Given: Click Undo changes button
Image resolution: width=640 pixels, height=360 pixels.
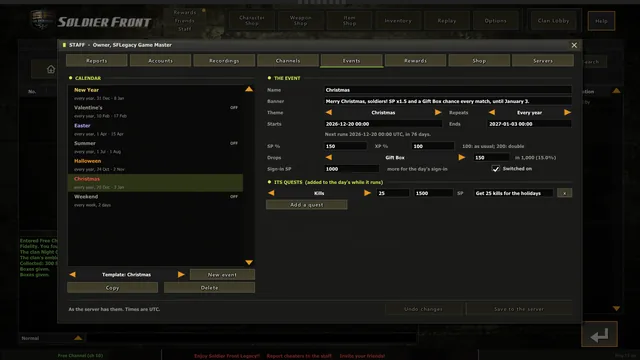Looking at the screenshot, I should coord(423,309).
